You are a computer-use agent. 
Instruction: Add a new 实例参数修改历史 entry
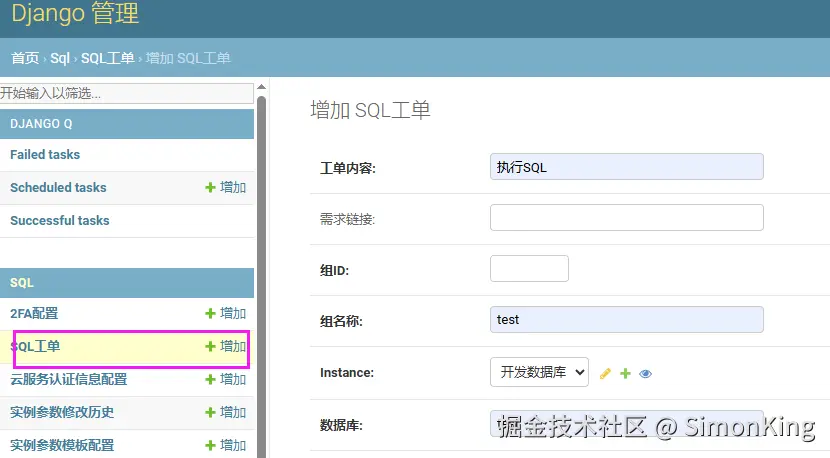coord(225,412)
